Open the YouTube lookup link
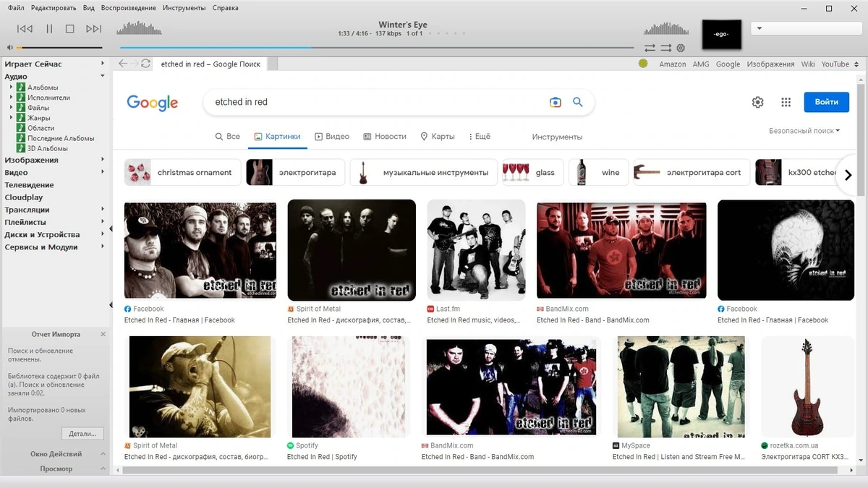The image size is (868, 488). [835, 64]
